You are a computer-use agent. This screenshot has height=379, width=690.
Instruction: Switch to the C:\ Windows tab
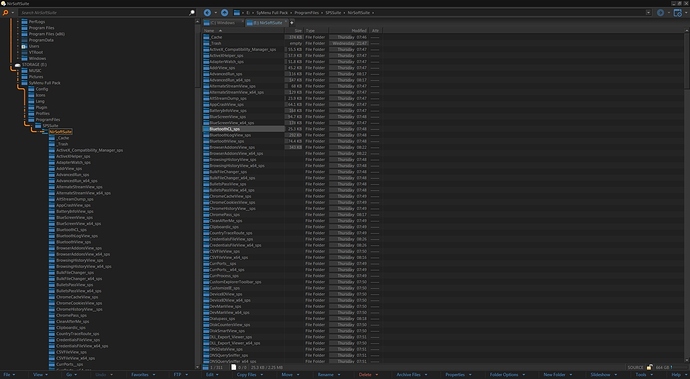coord(223,22)
